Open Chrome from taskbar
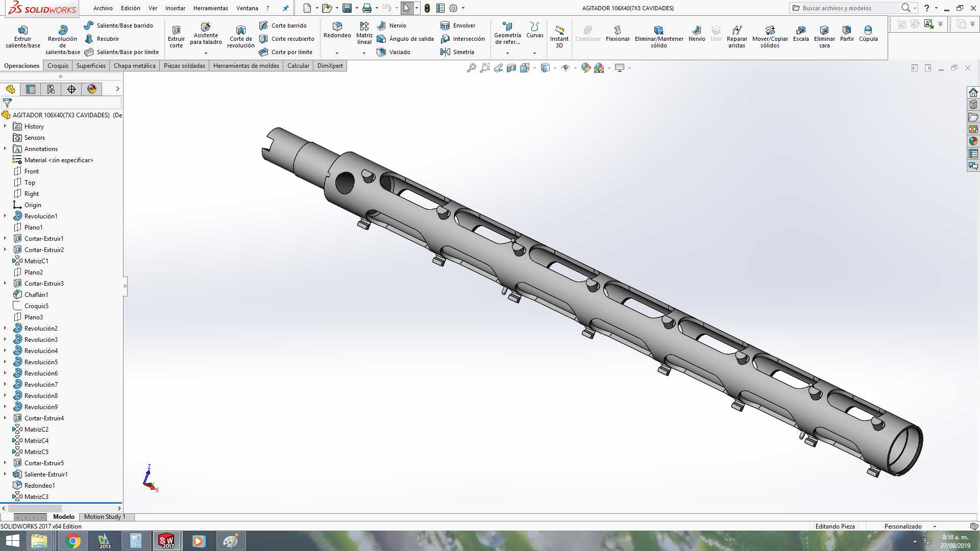Screen dimensions: 980x551 73,541
